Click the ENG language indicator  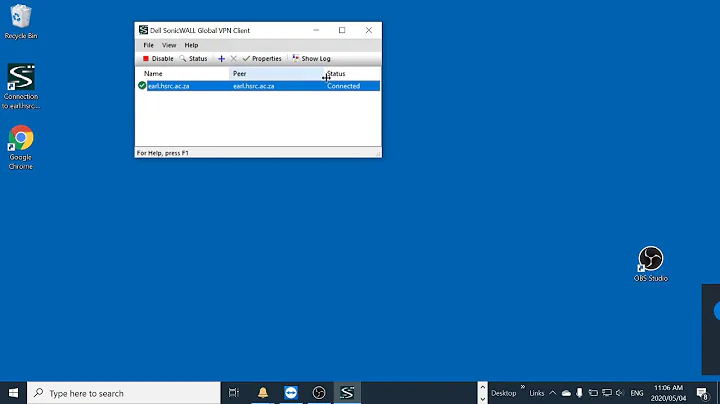(x=637, y=393)
